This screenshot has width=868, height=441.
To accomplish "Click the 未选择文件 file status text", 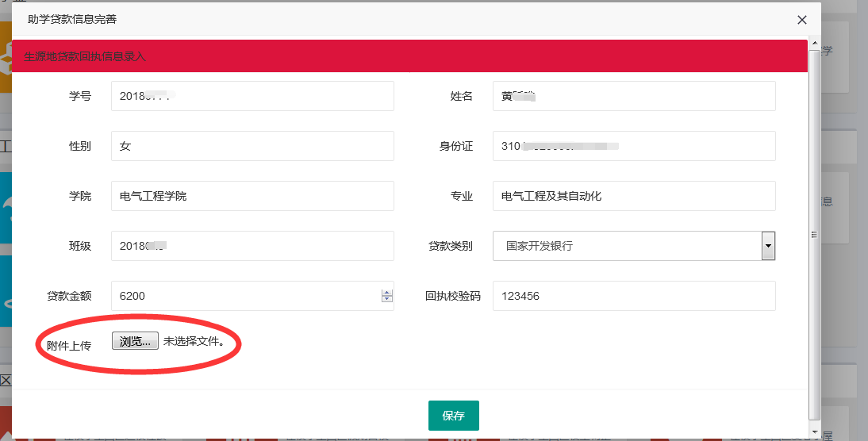I will click(194, 342).
